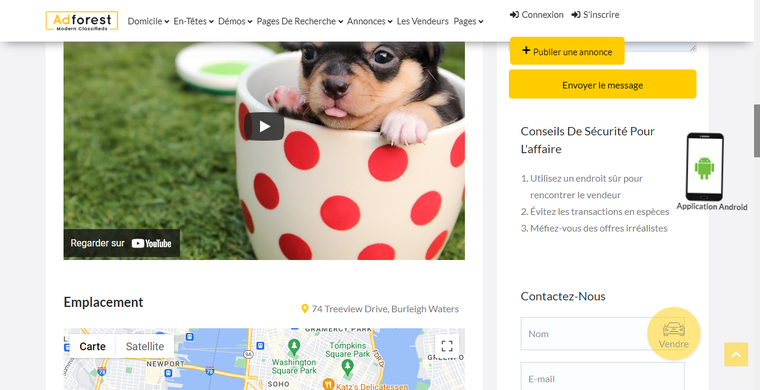Viewport: 760px width, 390px height.
Task: Expand the Pages De Recherche dropdown
Action: (x=300, y=21)
